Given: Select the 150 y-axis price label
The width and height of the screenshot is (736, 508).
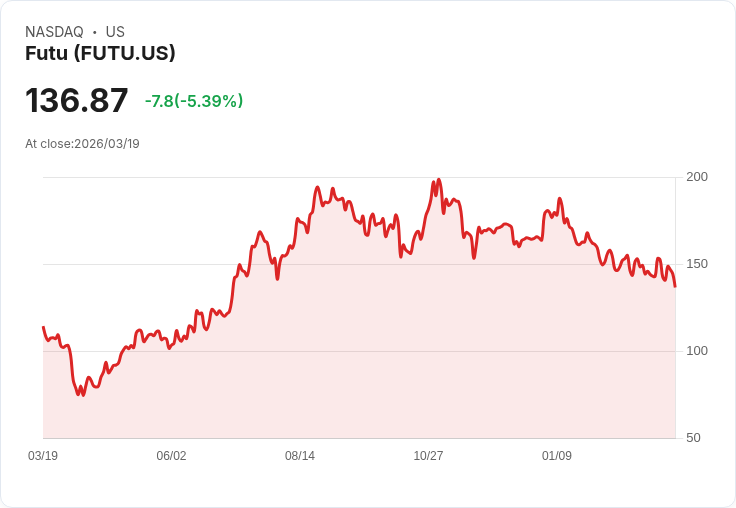Looking at the screenshot, I should click(x=697, y=264).
